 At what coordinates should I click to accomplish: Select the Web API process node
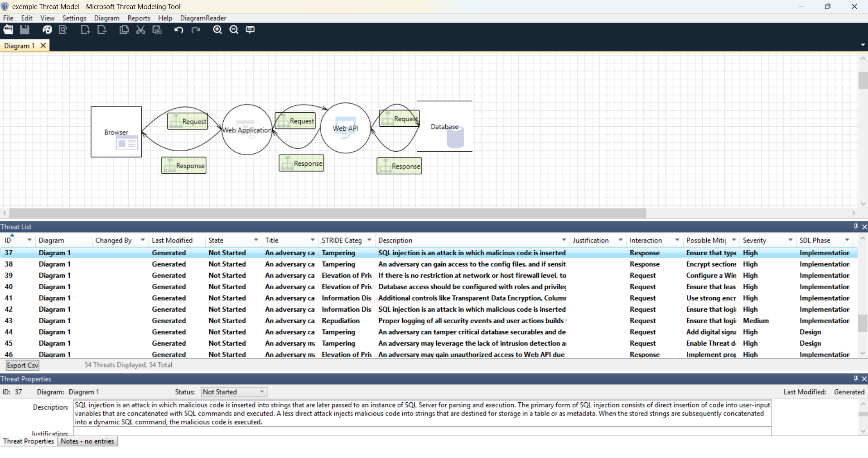pyautogui.click(x=346, y=129)
